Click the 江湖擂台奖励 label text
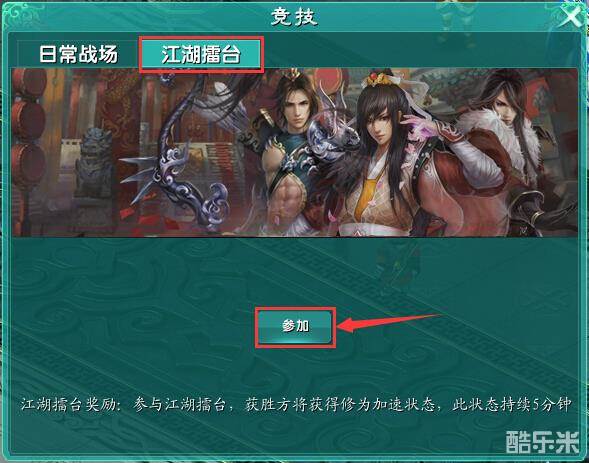This screenshot has width=589, height=463. pyautogui.click(x=68, y=405)
